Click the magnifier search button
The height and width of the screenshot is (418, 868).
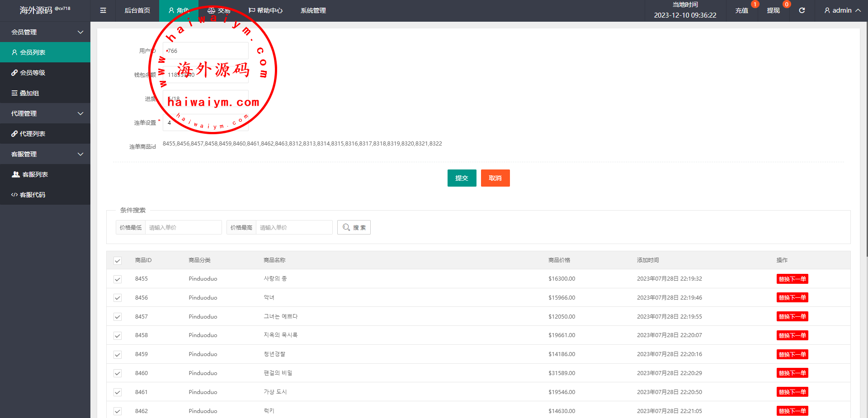pos(354,227)
